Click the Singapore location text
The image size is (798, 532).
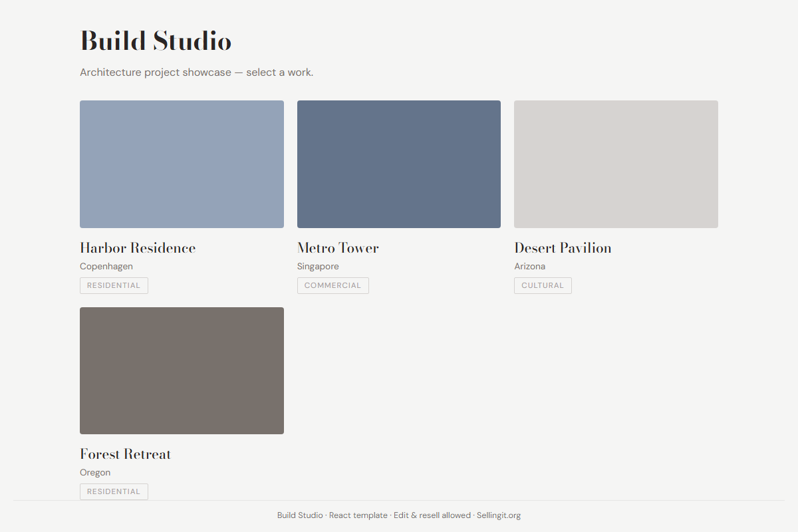click(x=318, y=267)
